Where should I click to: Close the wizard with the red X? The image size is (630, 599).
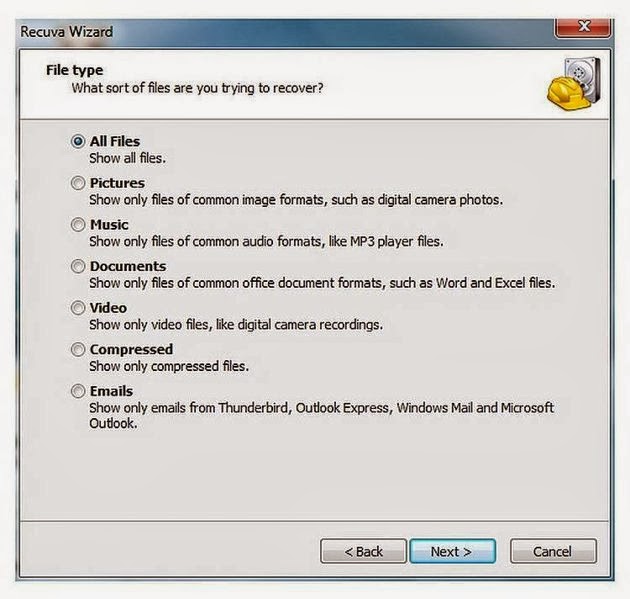pyautogui.click(x=583, y=27)
